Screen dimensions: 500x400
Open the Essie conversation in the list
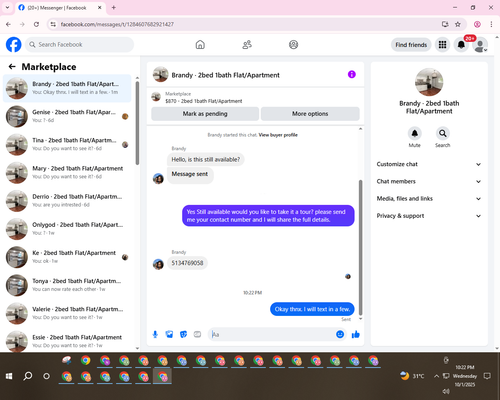(67, 341)
